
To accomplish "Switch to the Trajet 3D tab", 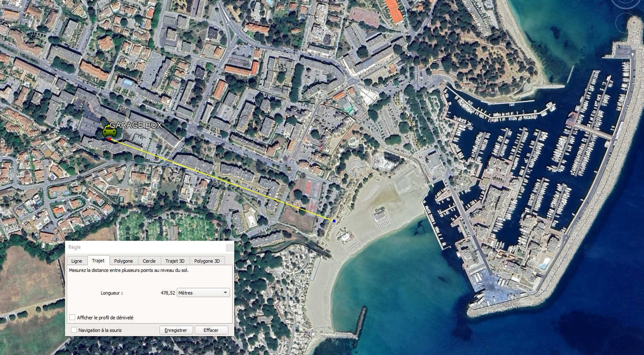I will point(175,261).
